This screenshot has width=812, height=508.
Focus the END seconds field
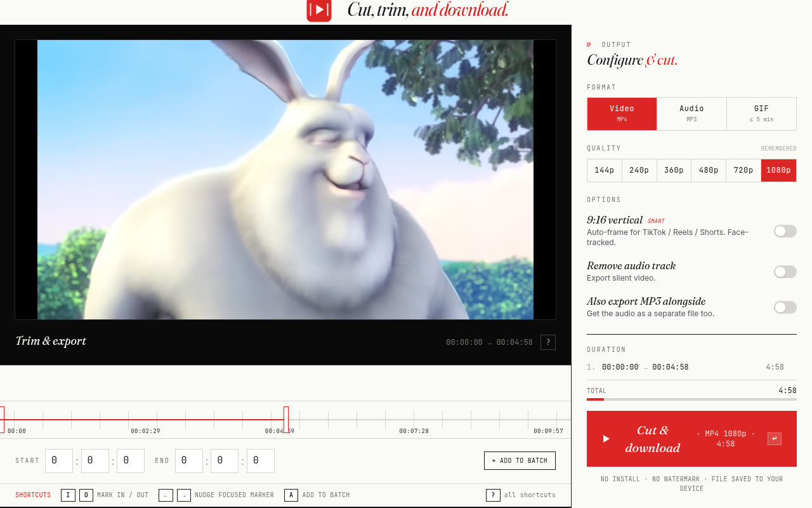tap(260, 461)
